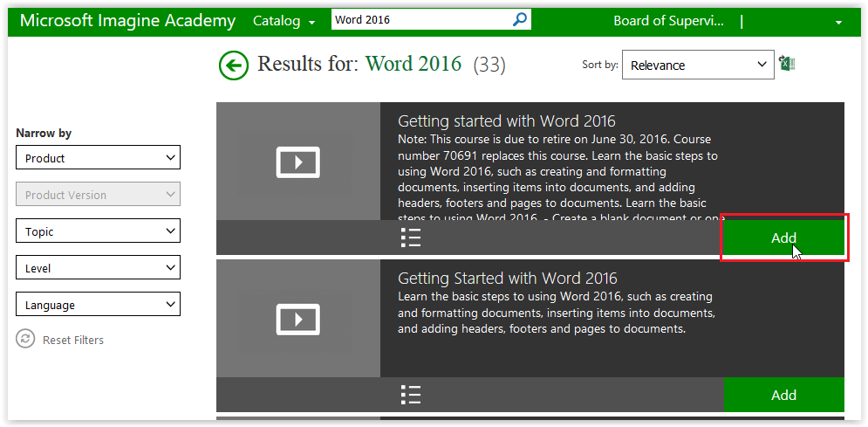This screenshot has width=868, height=427.
Task: Play the second course video thumbnail
Action: (x=298, y=319)
